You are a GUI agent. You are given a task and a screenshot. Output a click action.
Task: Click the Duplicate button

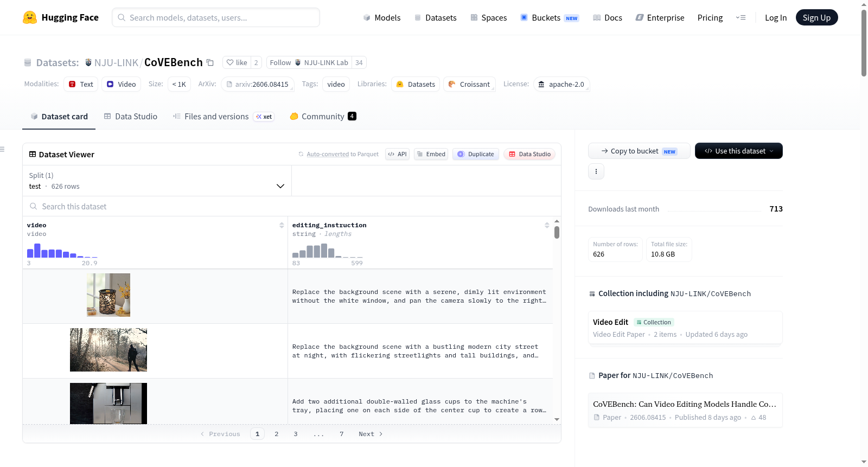tap(476, 154)
